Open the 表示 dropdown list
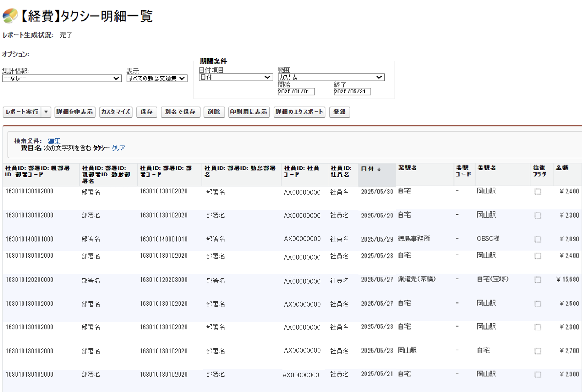 [157, 78]
